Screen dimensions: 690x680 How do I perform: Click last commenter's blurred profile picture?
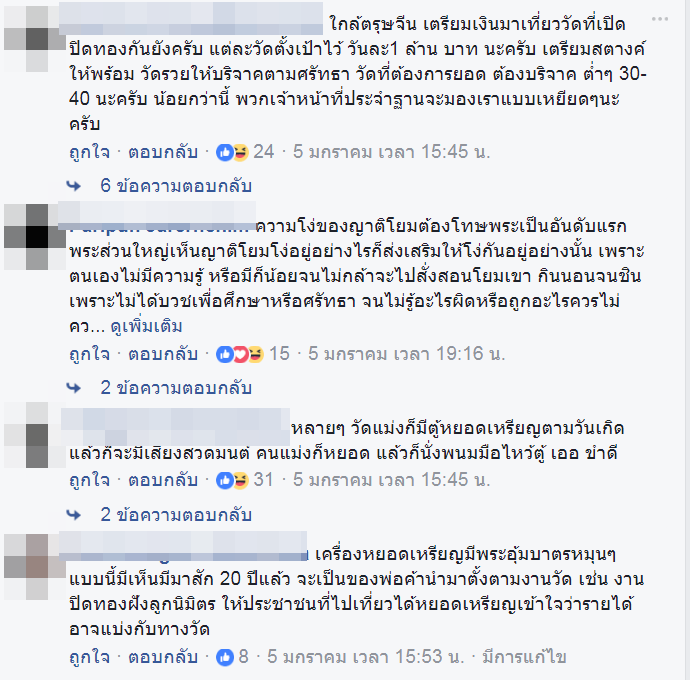point(35,567)
